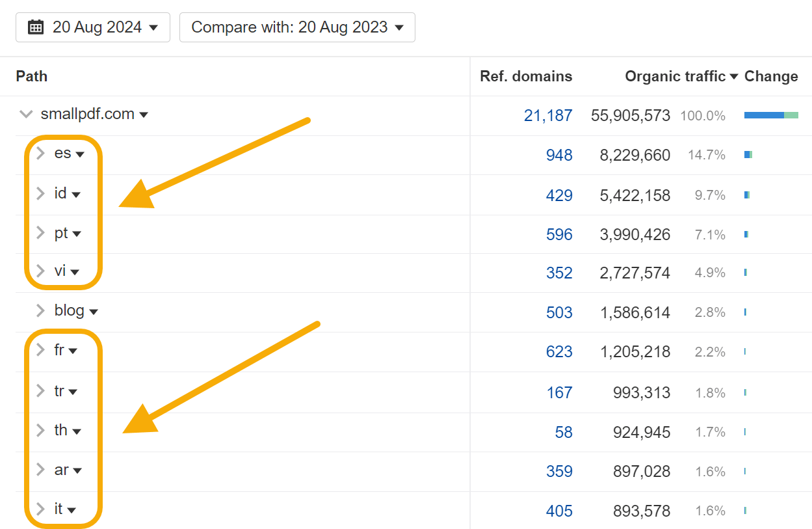This screenshot has height=529, width=812.
Task: Open 21,187 referring domains link
Action: click(x=548, y=116)
